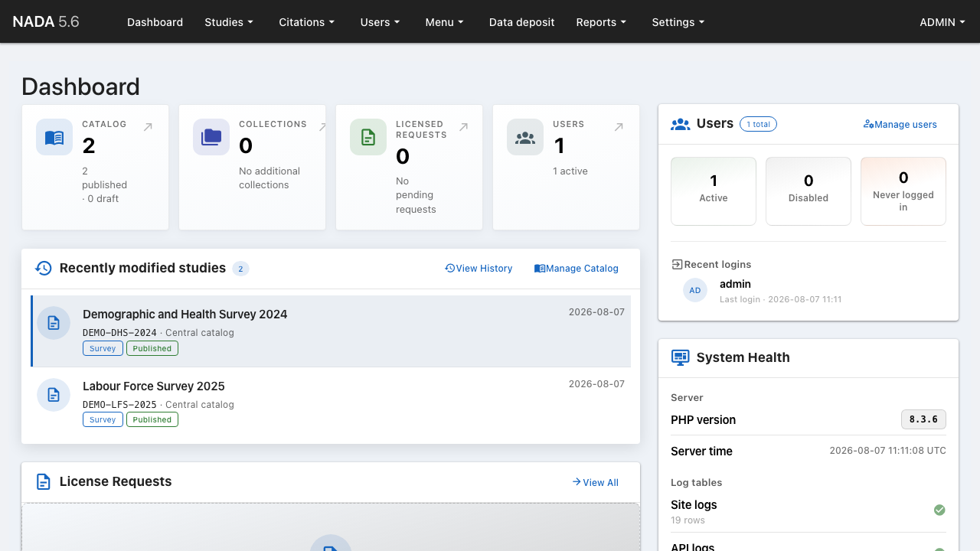Open View History link
Image resolution: width=980 pixels, height=551 pixels.
(479, 269)
